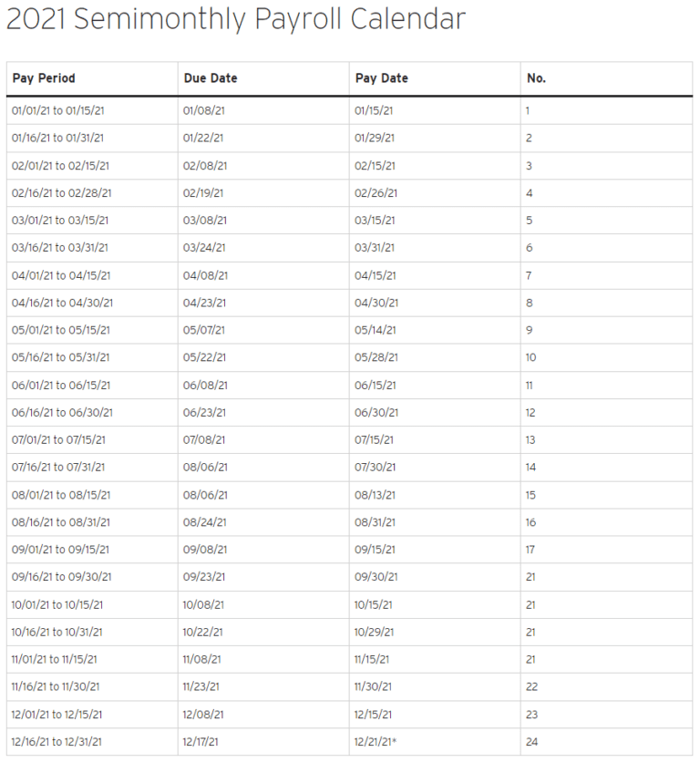Select pay period 06/16/21 to 06/30/21
The width and height of the screenshot is (700, 762).
62,413
